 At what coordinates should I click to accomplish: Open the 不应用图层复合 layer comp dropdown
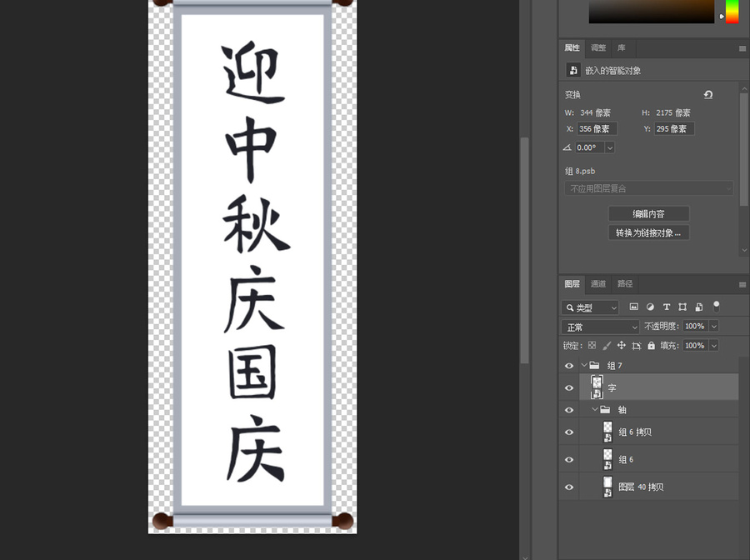(648, 188)
